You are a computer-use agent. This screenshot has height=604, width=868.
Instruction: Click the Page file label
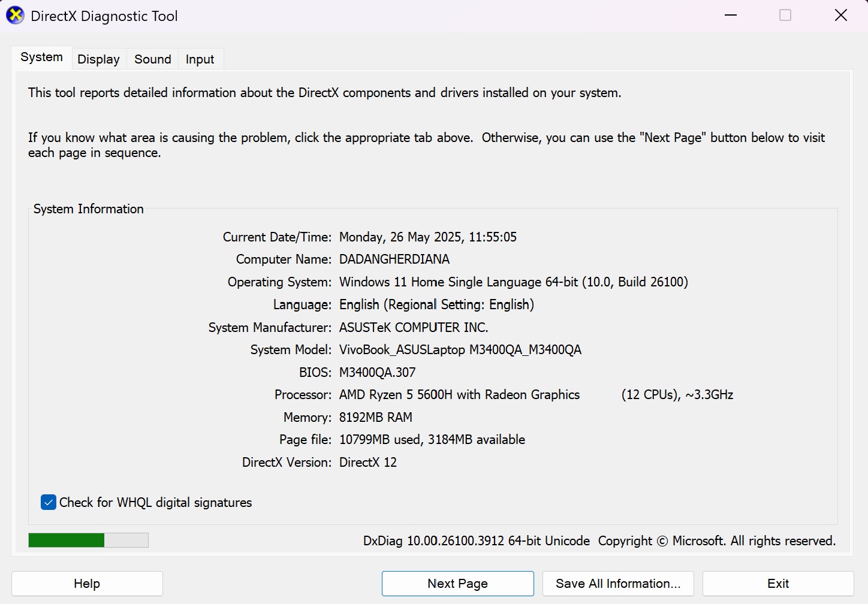pos(305,440)
